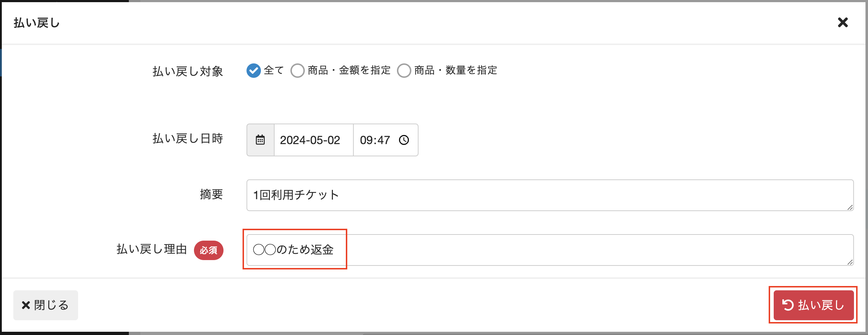This screenshot has width=868, height=335.
Task: Click the 払い戻し対象 field label
Action: coord(187,71)
